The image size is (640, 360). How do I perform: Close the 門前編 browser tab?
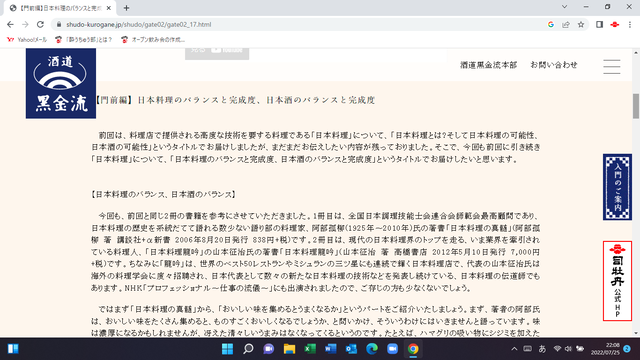109,8
